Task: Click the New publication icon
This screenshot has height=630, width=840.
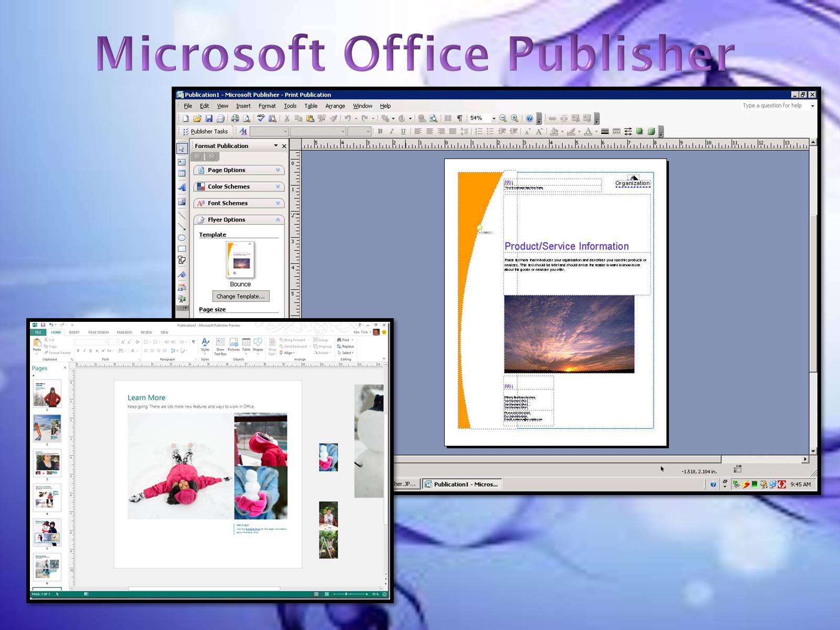Action: [x=185, y=119]
